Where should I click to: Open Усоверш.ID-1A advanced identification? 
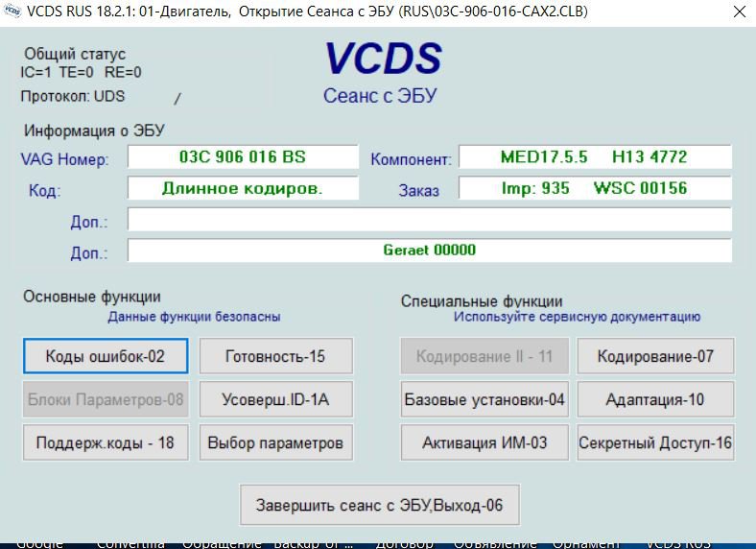click(x=276, y=399)
